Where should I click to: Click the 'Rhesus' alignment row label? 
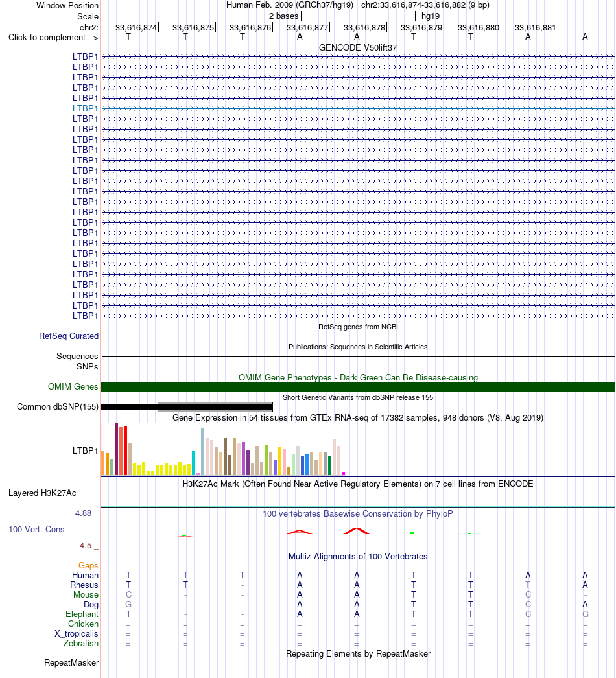[84, 585]
